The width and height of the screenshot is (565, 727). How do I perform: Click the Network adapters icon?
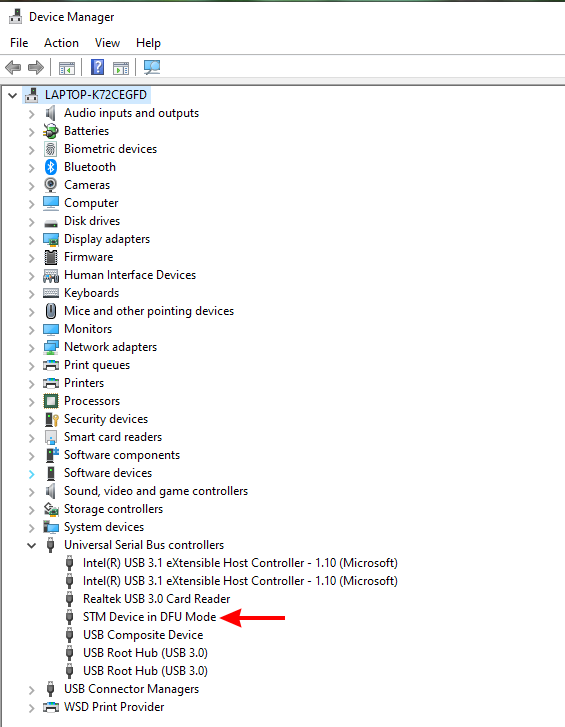(51, 347)
